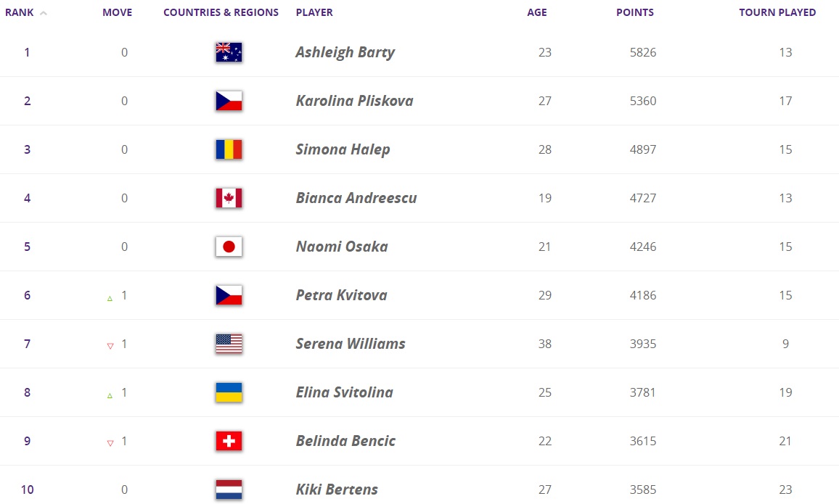Click the Canadian flag icon

click(229, 198)
